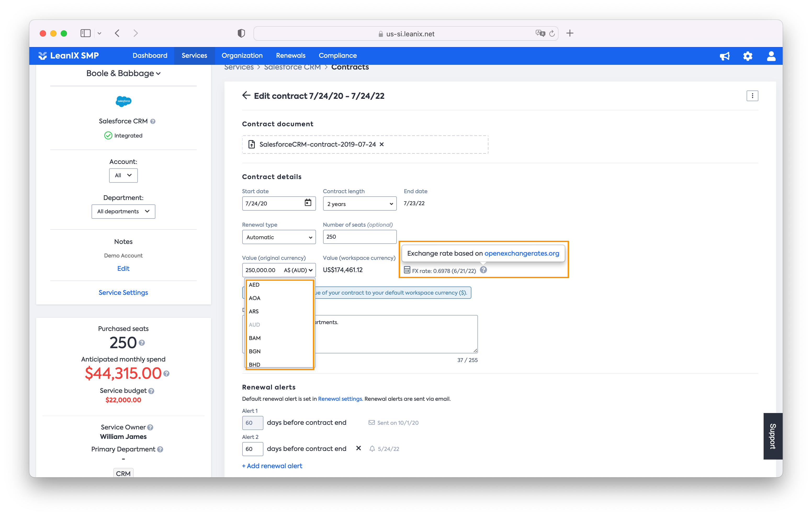812x516 pixels.
Task: Open the settings gear icon
Action: coord(748,56)
